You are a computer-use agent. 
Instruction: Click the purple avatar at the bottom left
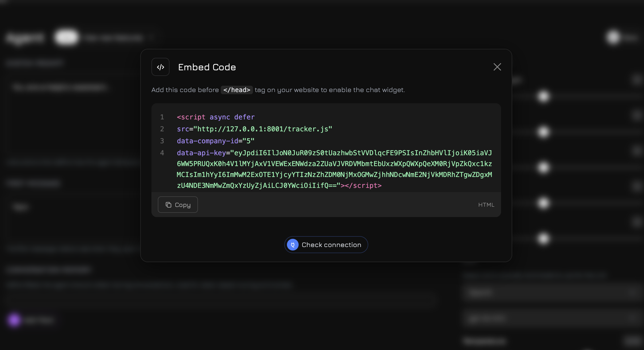click(x=14, y=320)
